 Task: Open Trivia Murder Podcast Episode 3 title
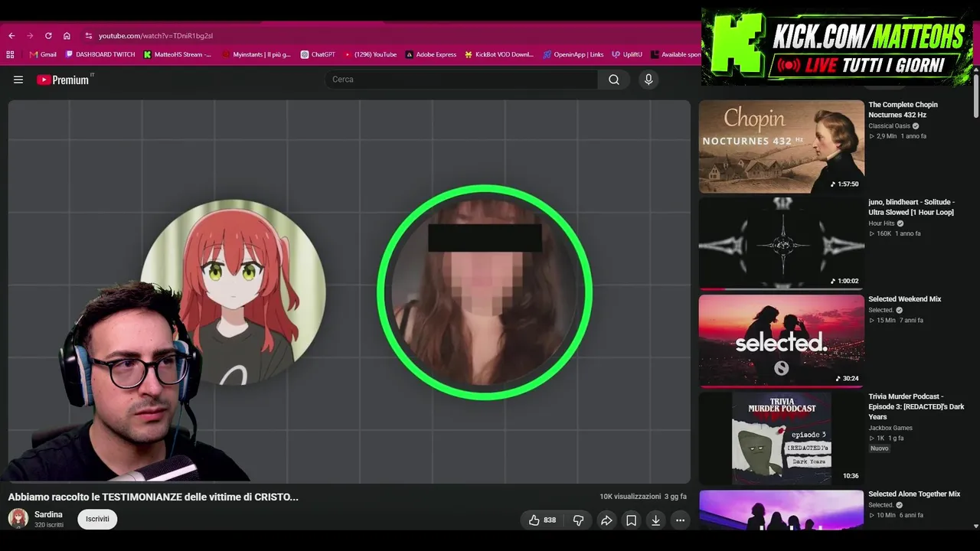click(x=916, y=406)
